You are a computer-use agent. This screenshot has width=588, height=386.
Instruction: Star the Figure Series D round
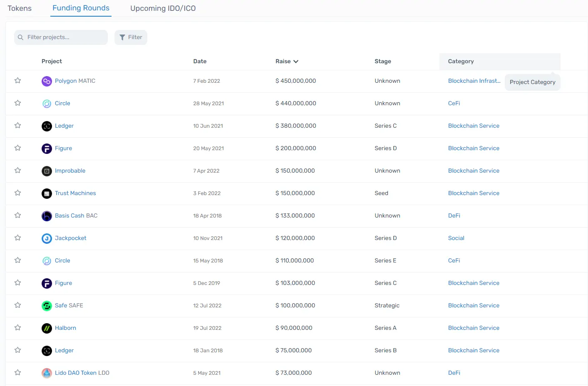point(17,148)
